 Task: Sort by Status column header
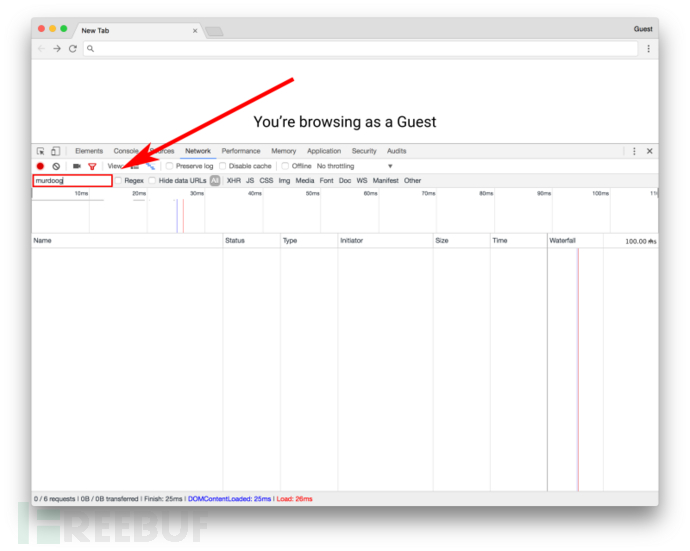tap(251, 241)
